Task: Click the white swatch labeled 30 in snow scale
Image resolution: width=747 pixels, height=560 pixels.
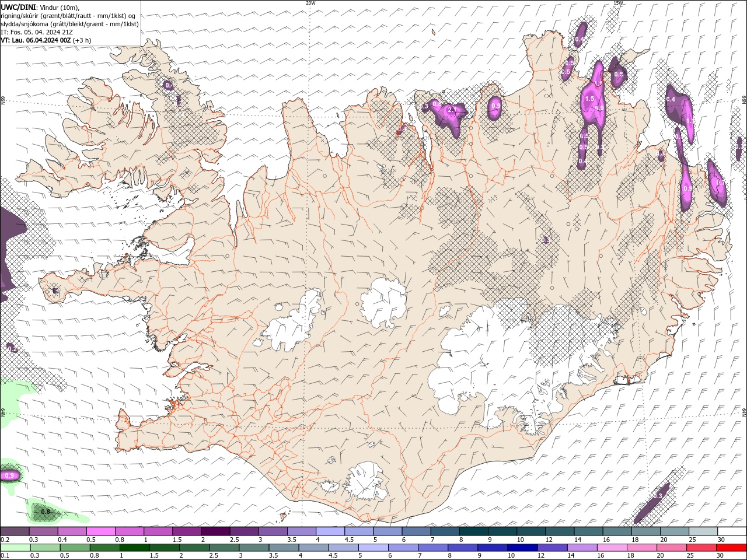Action: pos(732,531)
